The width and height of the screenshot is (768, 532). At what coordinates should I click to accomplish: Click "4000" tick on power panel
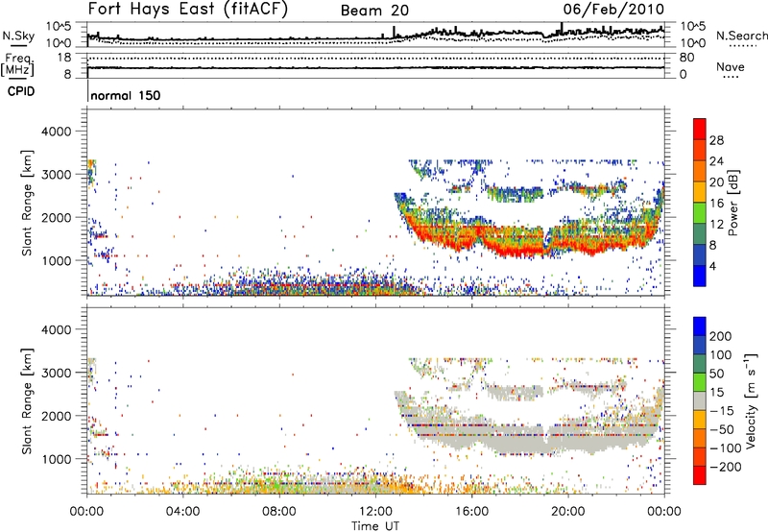[x=56, y=132]
